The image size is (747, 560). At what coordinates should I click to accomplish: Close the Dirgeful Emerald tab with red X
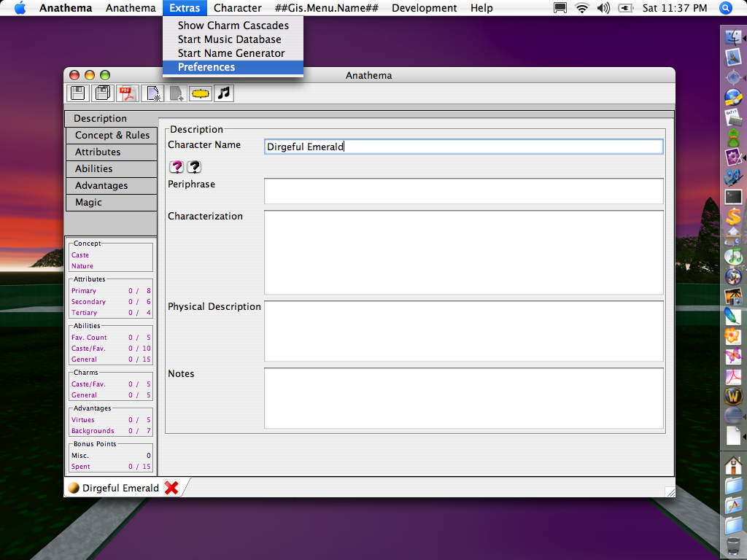pyautogui.click(x=171, y=488)
